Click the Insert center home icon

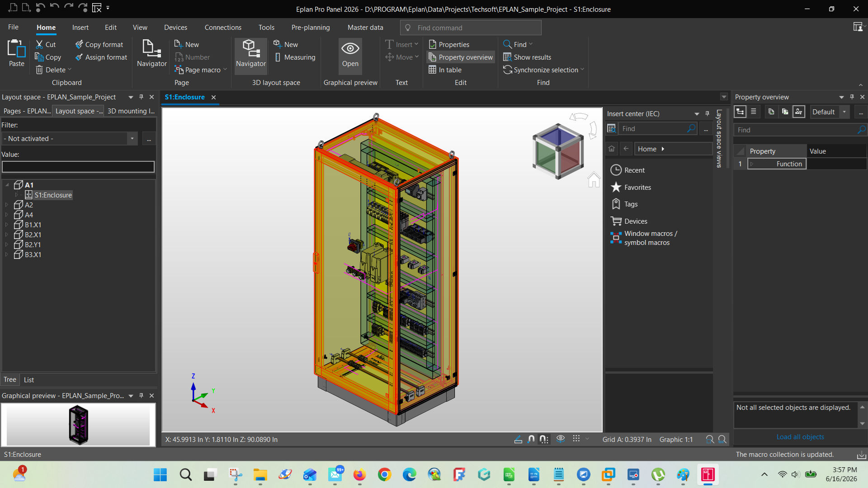click(x=611, y=149)
